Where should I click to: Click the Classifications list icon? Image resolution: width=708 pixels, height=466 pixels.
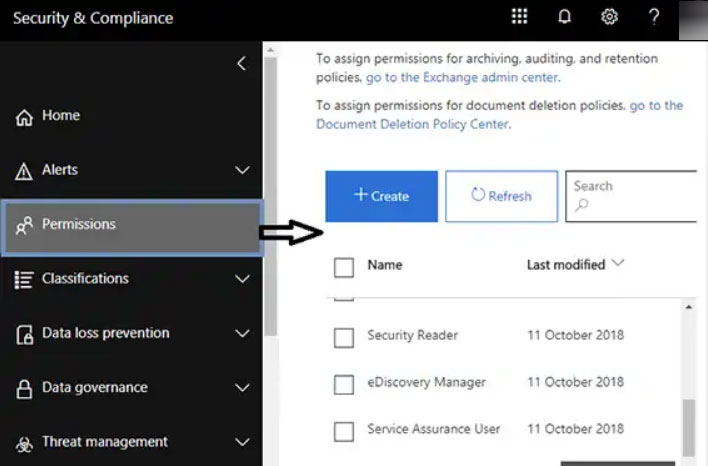[23, 280]
